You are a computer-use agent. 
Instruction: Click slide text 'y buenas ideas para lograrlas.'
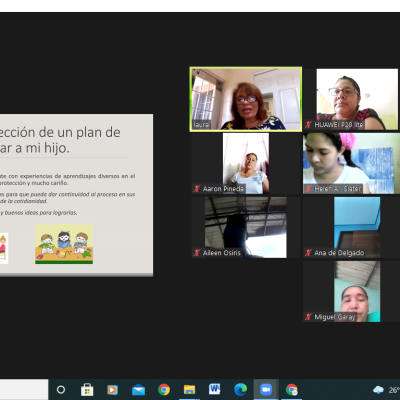tap(39, 212)
